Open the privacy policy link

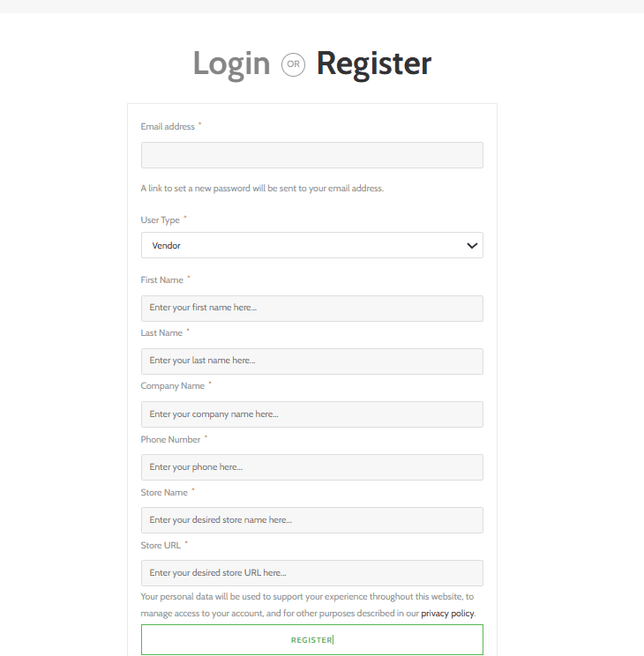click(447, 613)
